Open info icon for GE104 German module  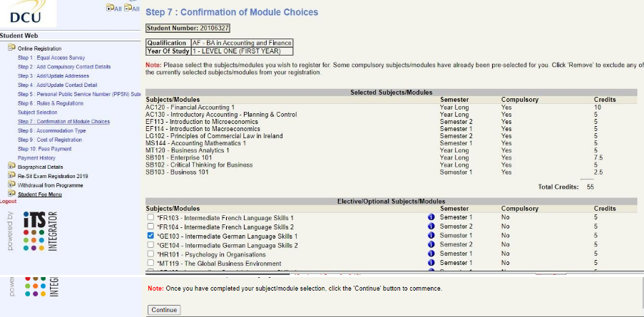click(x=431, y=244)
